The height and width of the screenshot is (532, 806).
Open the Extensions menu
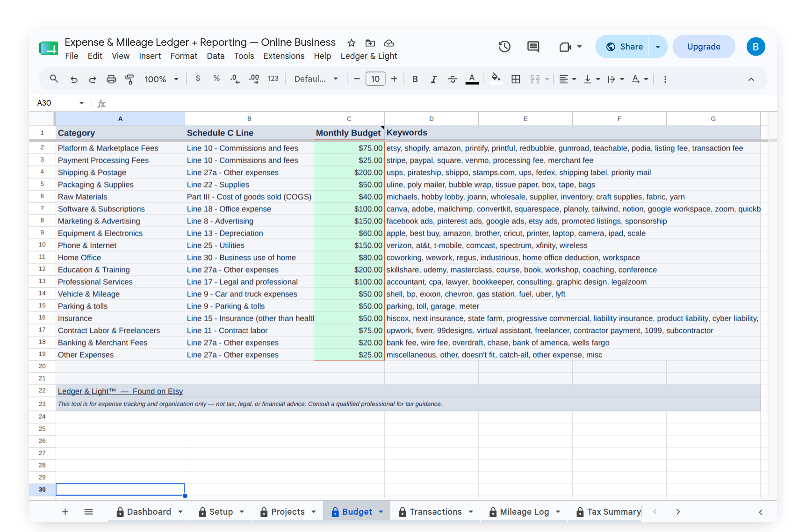(x=284, y=56)
